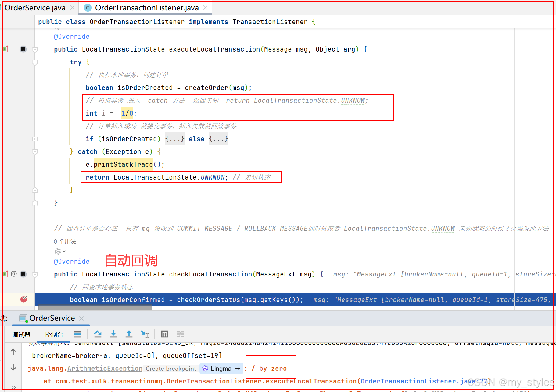Close the OrderService.java editor tab

pyautogui.click(x=72, y=8)
